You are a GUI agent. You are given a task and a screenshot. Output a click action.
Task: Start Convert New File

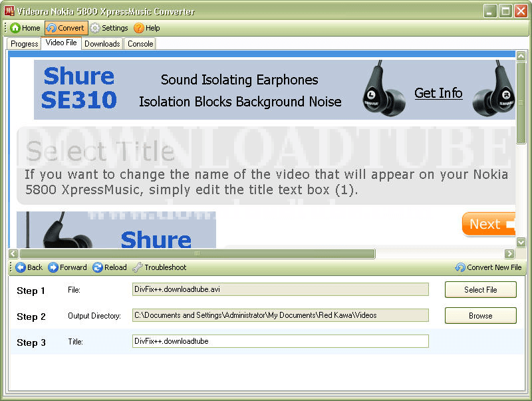pos(488,267)
